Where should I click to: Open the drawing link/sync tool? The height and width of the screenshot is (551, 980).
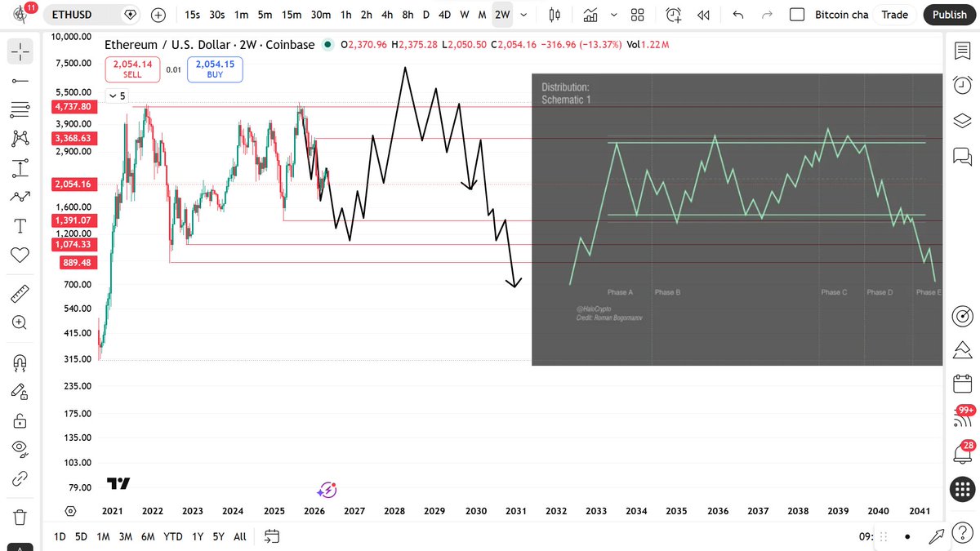pos(20,478)
